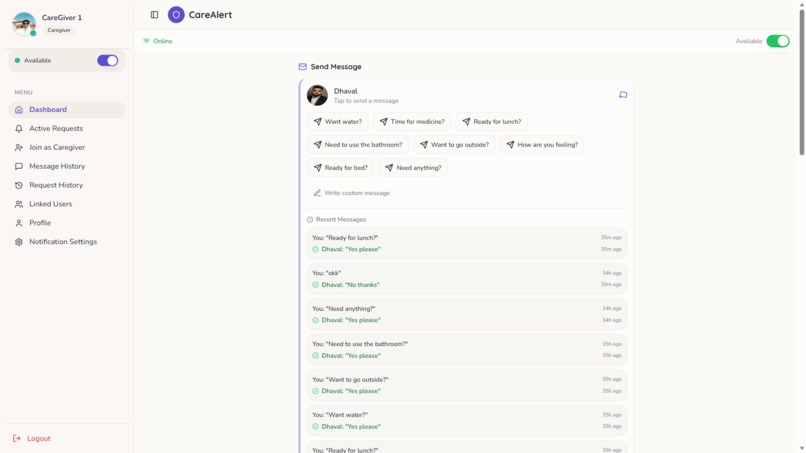This screenshot has height=453, width=806.
Task: Send the 'Need anything?' quick message
Action: [413, 168]
